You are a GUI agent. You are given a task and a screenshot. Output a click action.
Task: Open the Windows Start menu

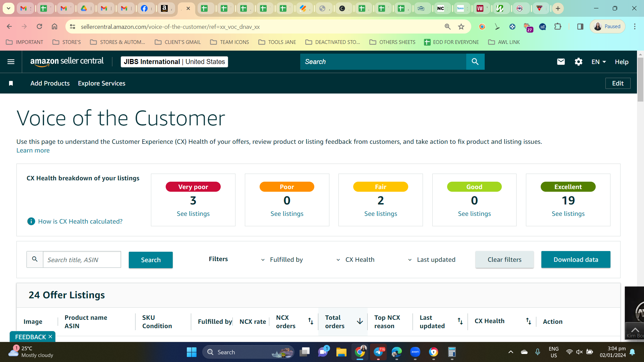pyautogui.click(x=192, y=352)
